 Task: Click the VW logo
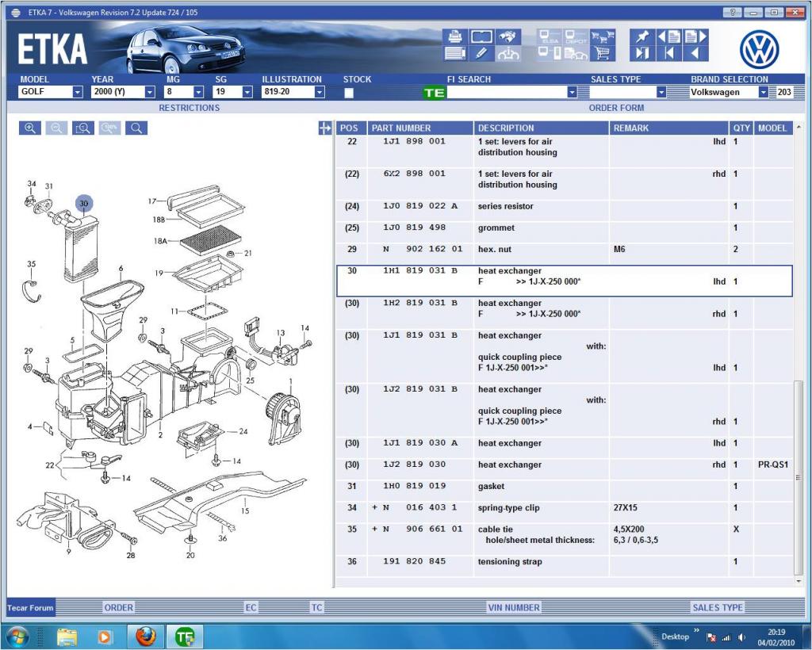click(x=759, y=50)
